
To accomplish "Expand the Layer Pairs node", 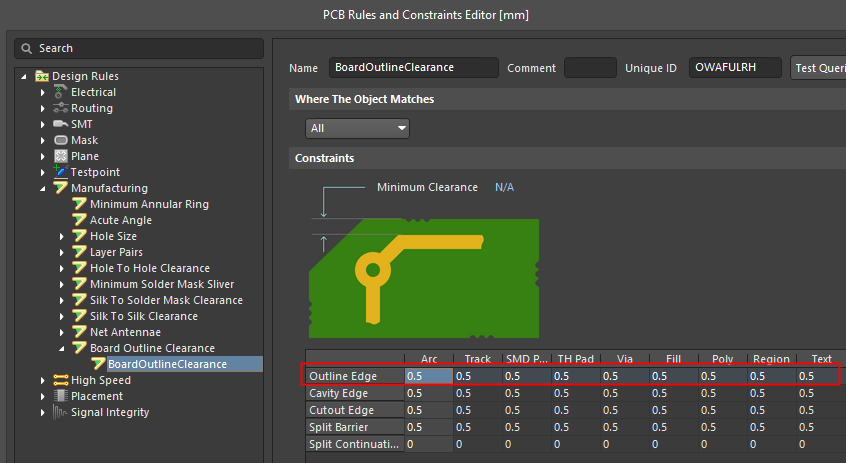I will (62, 253).
